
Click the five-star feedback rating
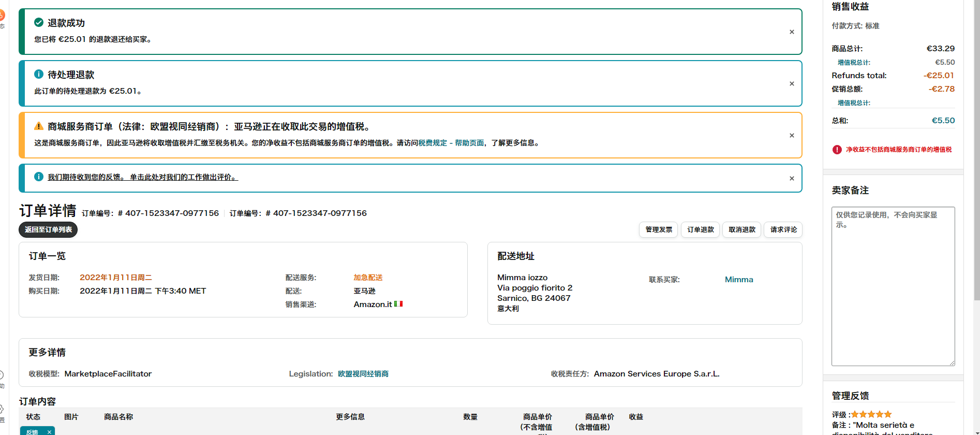871,414
